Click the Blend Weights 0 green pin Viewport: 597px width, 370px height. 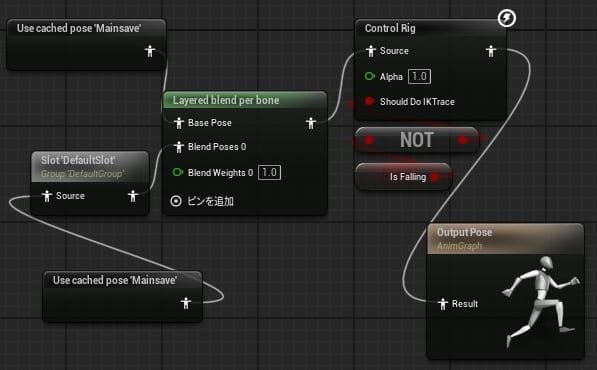coord(178,172)
